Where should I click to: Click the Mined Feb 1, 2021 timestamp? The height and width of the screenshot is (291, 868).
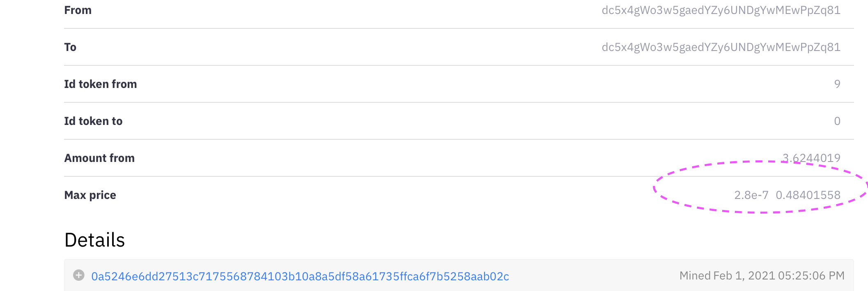point(762,275)
